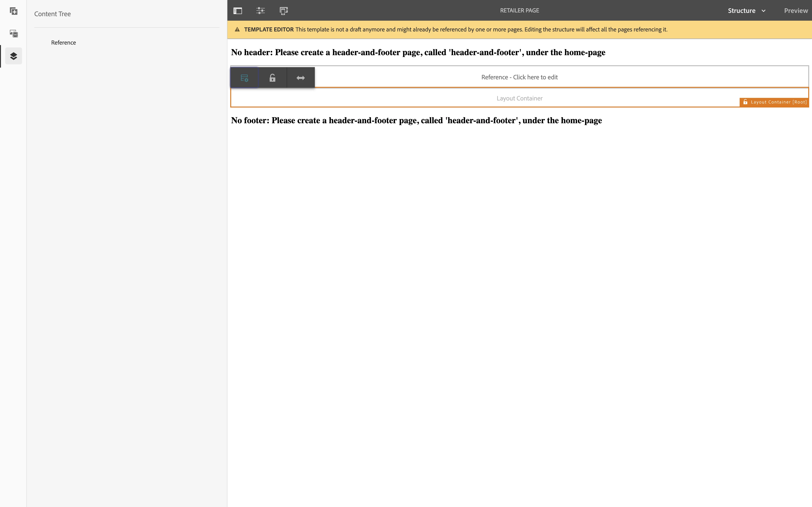Click the Content Tree panel heading

pos(52,14)
